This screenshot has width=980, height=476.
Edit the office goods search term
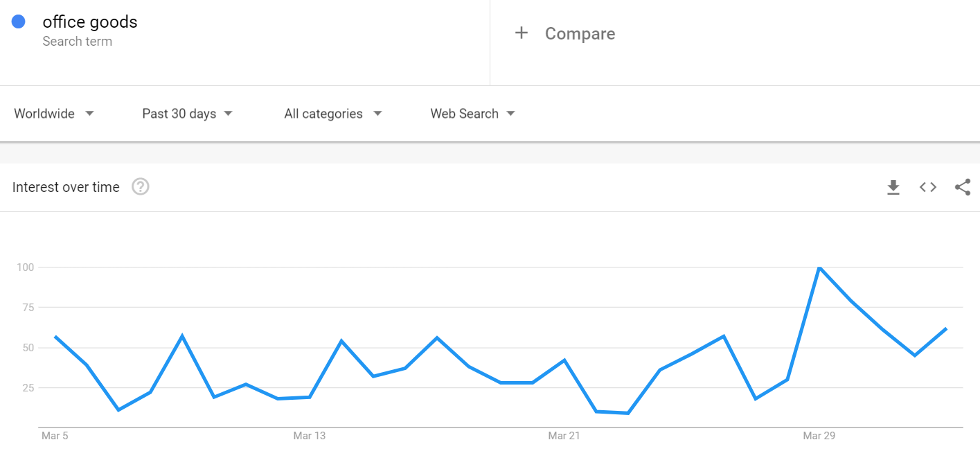click(x=90, y=22)
